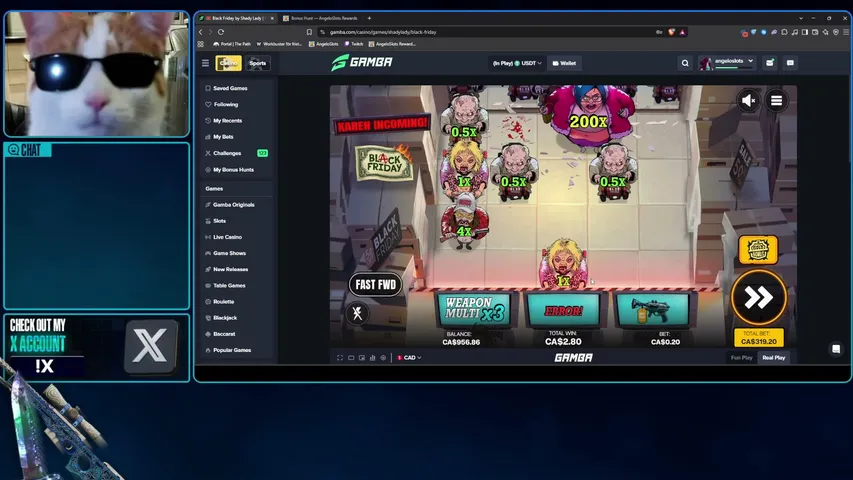853x480 pixels.
Task: Open Brave Shields lion icon
Action: pos(672,32)
